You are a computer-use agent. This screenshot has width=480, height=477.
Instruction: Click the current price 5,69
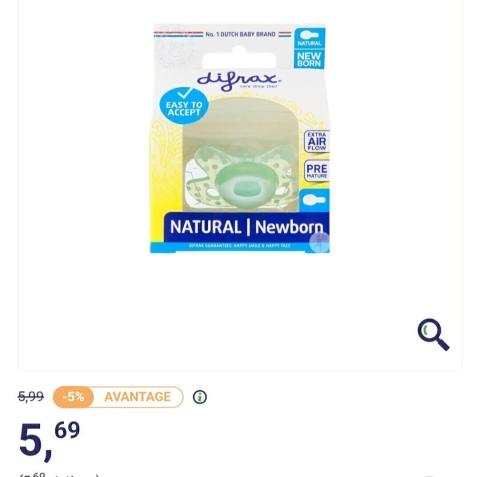point(49,441)
